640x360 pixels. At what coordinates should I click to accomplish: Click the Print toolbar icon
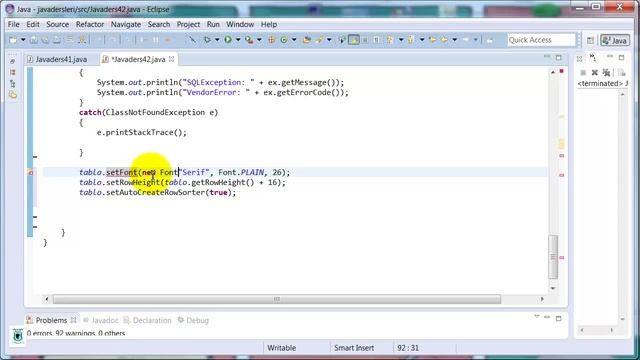(x=57, y=40)
